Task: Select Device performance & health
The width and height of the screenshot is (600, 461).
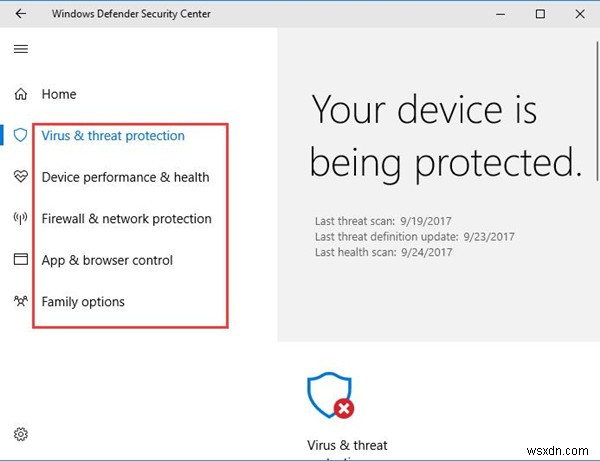Action: (125, 177)
